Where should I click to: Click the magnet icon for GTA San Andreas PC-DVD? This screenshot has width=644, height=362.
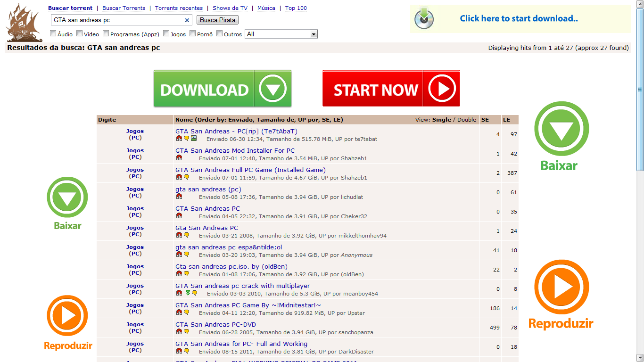179,332
